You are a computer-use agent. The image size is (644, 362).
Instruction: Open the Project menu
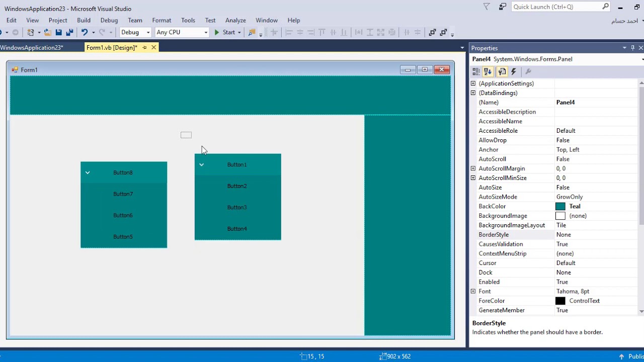tap(58, 20)
